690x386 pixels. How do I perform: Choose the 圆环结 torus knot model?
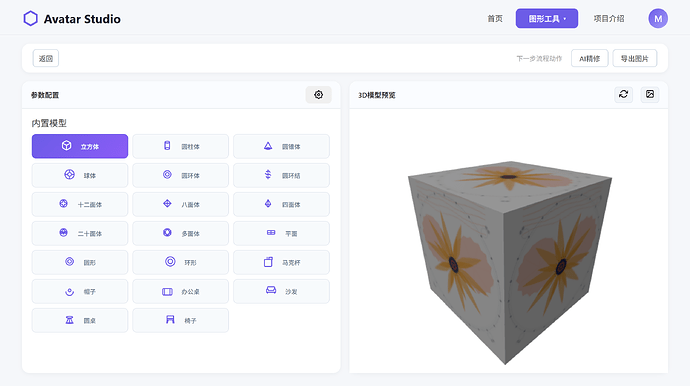[281, 175]
